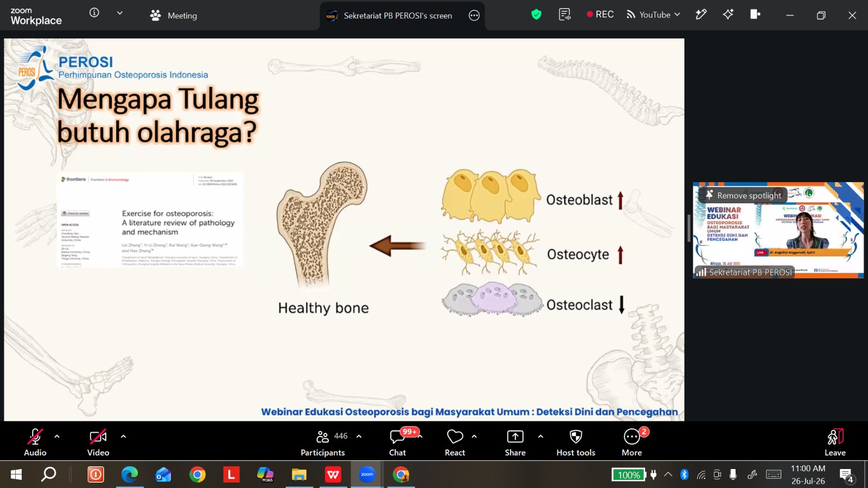Expand audio options caret
This screenshot has width=868, height=488.
(x=57, y=436)
